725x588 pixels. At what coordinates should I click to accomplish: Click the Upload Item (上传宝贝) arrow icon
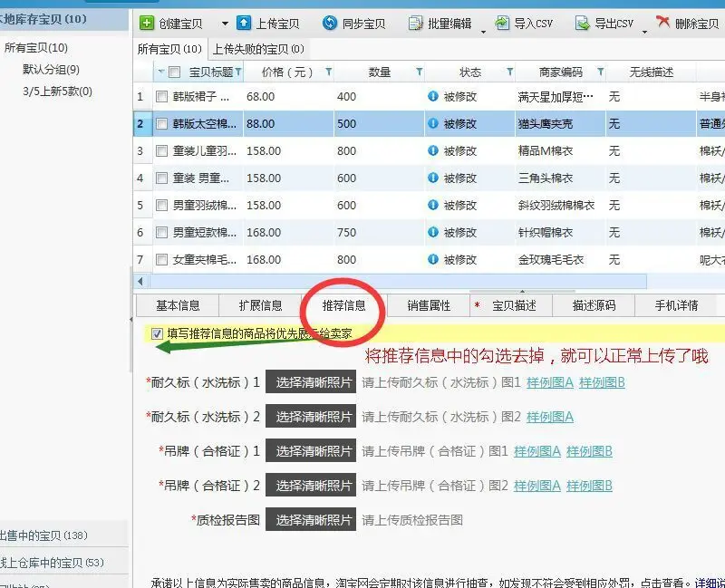point(244,23)
